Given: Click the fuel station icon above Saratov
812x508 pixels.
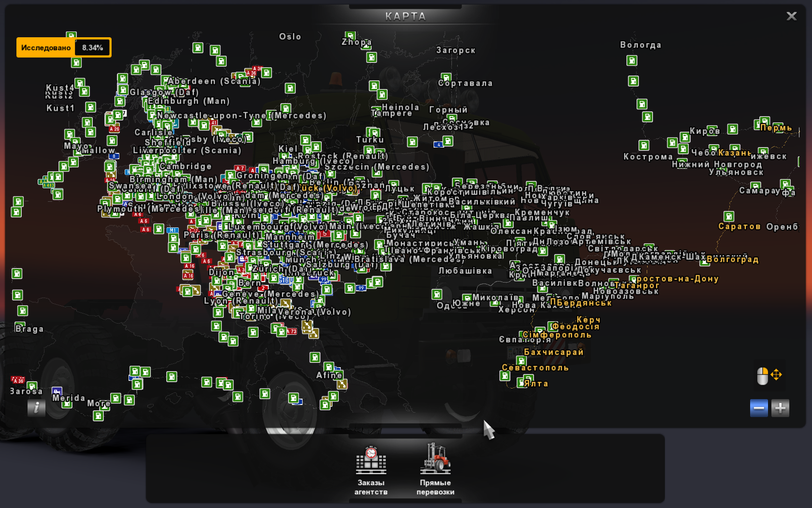Looking at the screenshot, I should click(x=729, y=216).
